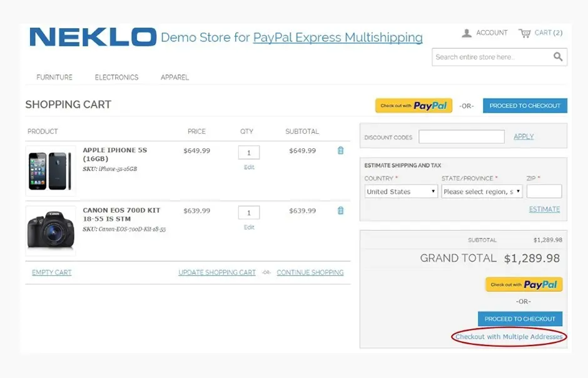This screenshot has height=378, width=588.
Task: Click bottom Proceed to Checkout button
Action: tap(520, 319)
